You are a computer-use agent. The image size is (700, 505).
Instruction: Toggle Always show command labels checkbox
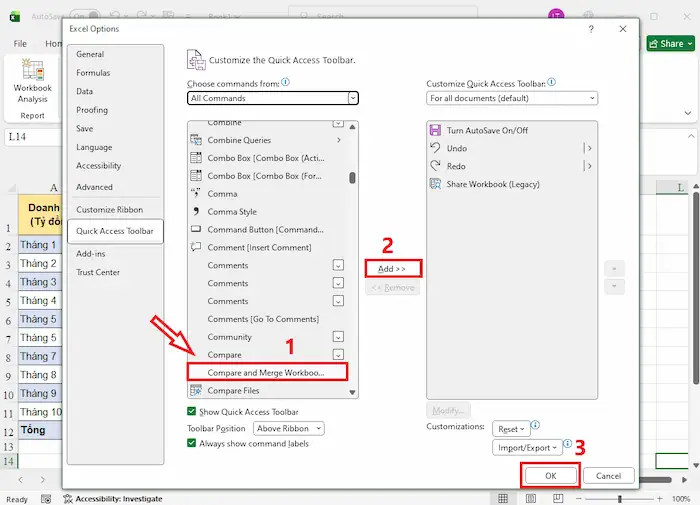tap(192, 443)
